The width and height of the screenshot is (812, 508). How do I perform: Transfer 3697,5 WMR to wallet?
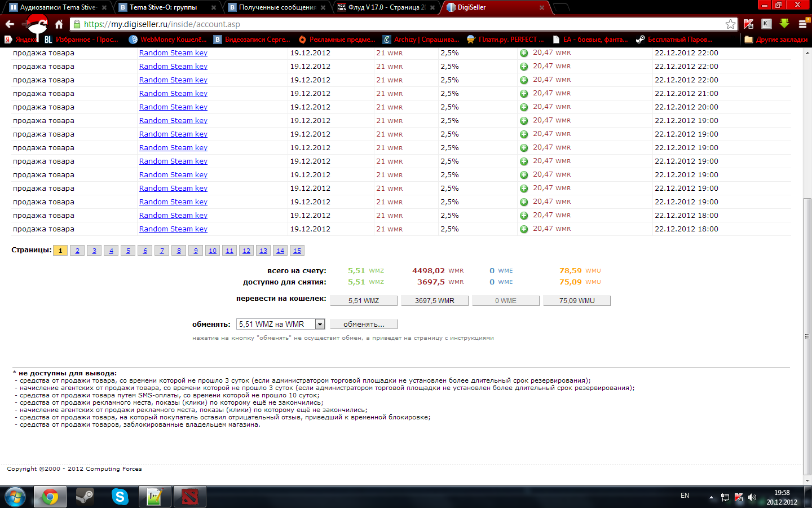[435, 301]
